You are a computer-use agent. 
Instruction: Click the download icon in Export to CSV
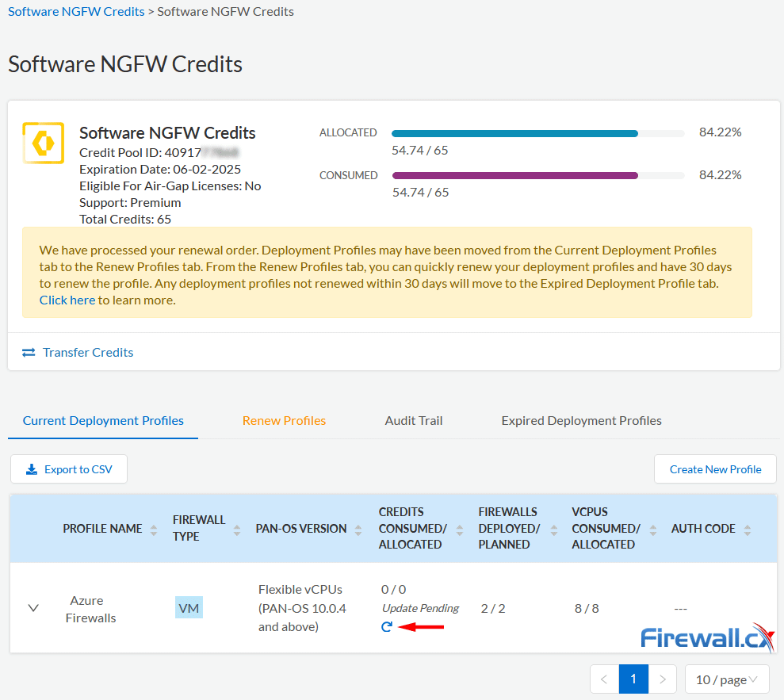(x=32, y=469)
